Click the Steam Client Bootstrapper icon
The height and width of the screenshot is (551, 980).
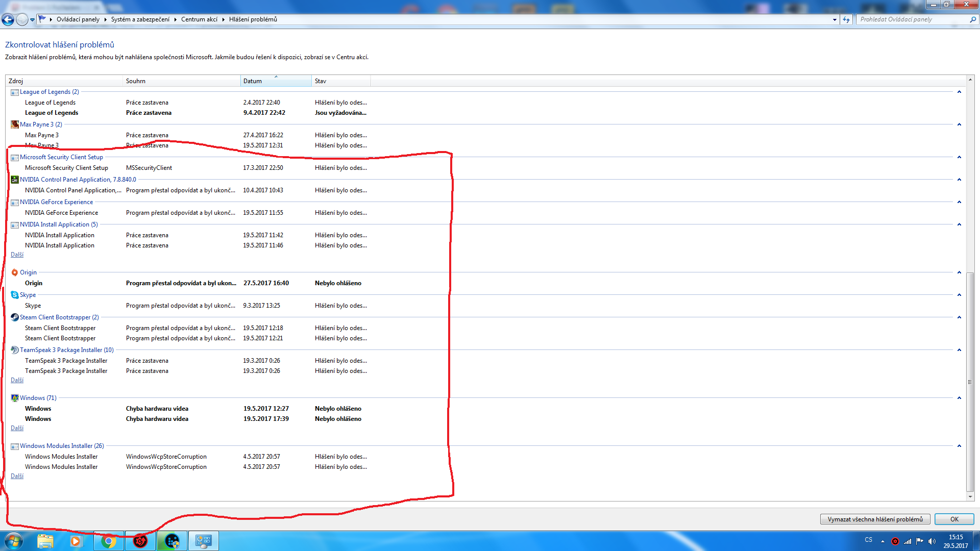click(x=15, y=317)
